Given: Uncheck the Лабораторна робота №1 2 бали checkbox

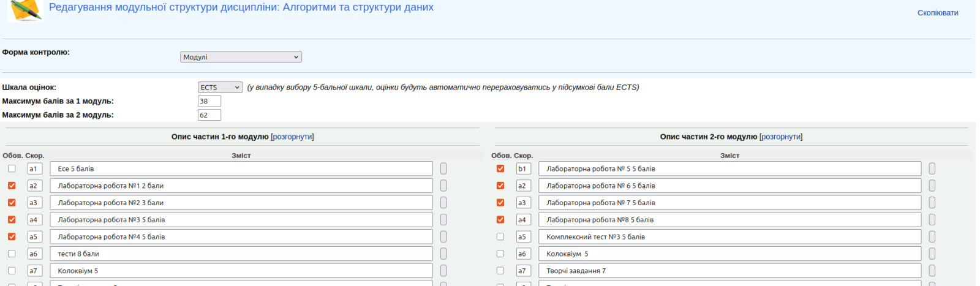Looking at the screenshot, I should pyautogui.click(x=12, y=186).
